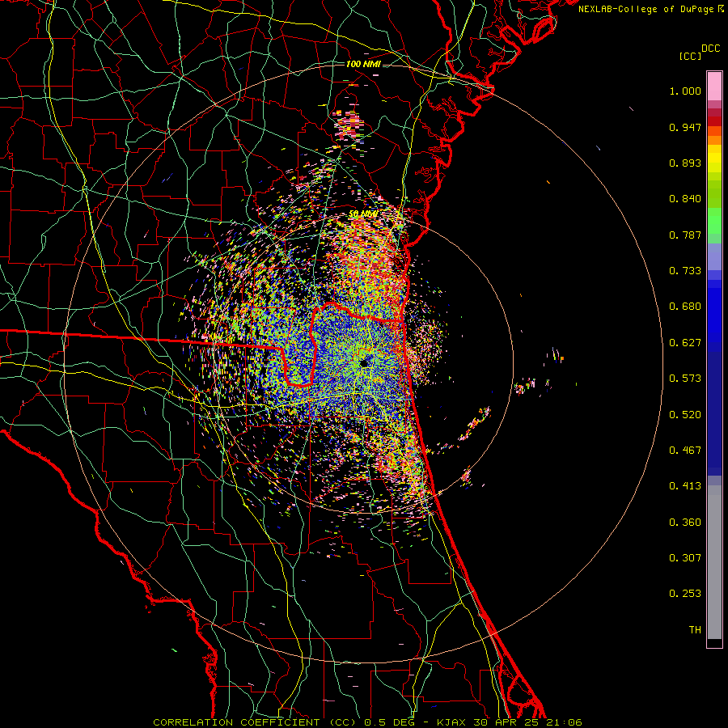Click the 1.000 value on the color scale
The image size is (728, 728).
click(685, 91)
